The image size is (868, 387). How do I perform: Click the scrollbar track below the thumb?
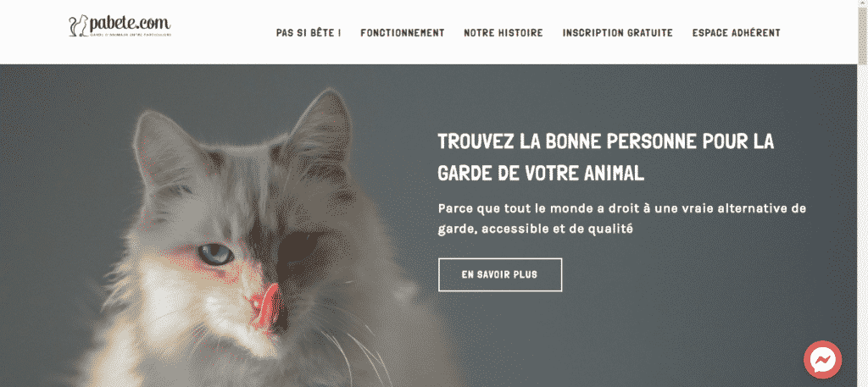click(x=862, y=221)
